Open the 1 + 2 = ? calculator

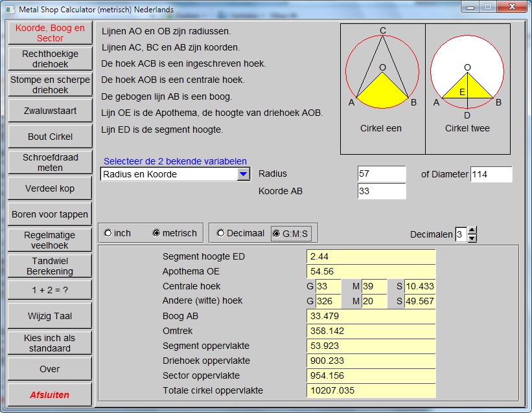(x=50, y=290)
